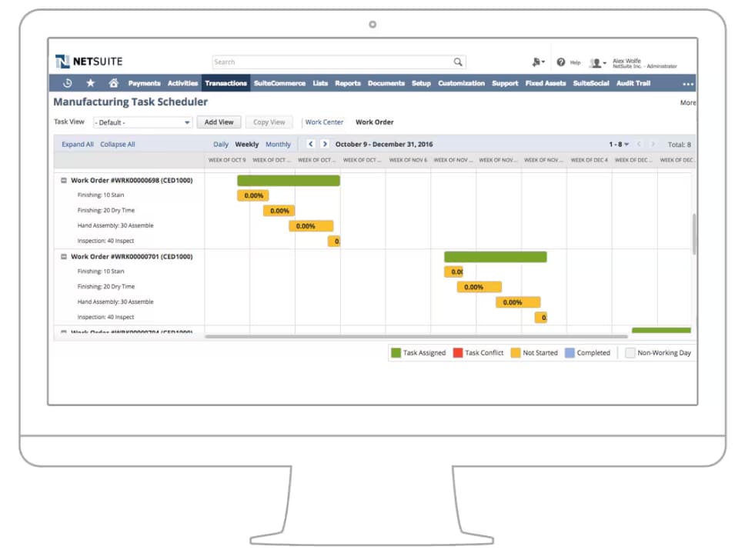Open the Help question mark icon
745x560 pixels.
pyautogui.click(x=560, y=62)
